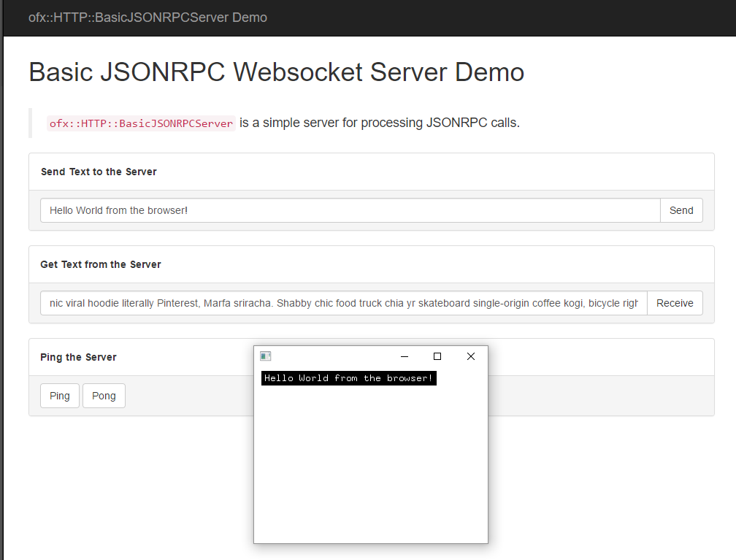Click the black Hello World text in popup
This screenshot has width=736, height=560.
click(348, 378)
